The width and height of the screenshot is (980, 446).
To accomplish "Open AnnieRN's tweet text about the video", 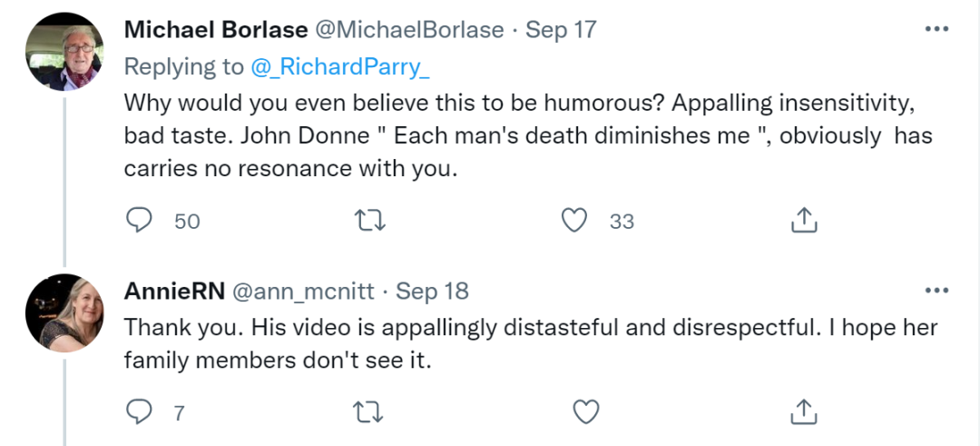I will pyautogui.click(x=530, y=342).
